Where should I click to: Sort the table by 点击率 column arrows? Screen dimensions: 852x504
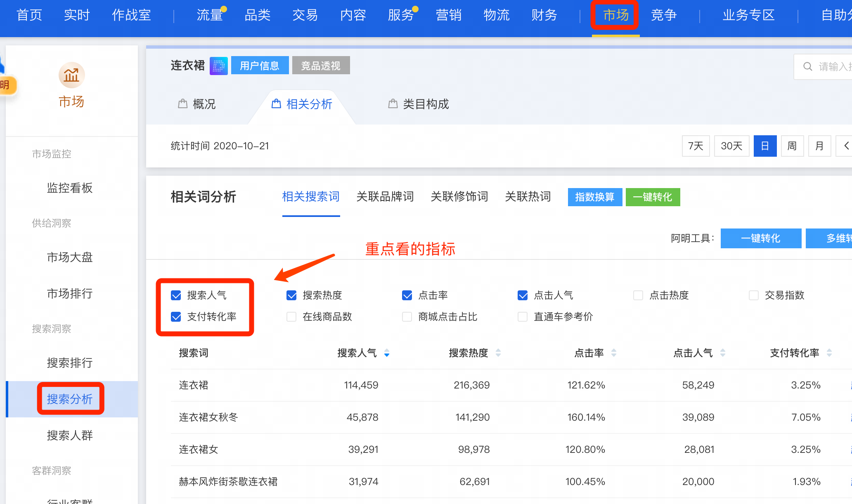pos(614,353)
